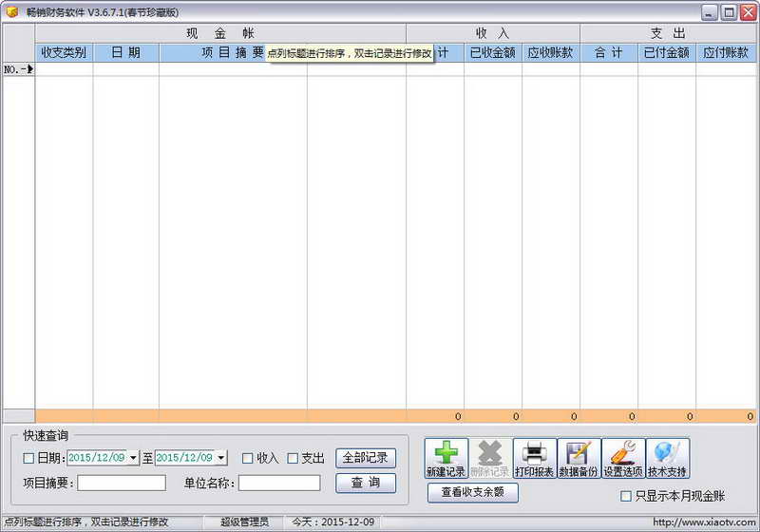Enable the 支出 checkbox

(x=293, y=458)
